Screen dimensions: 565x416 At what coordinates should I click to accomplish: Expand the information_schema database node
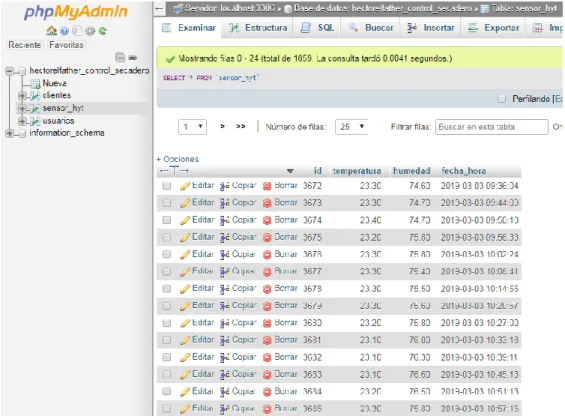[x=10, y=133]
